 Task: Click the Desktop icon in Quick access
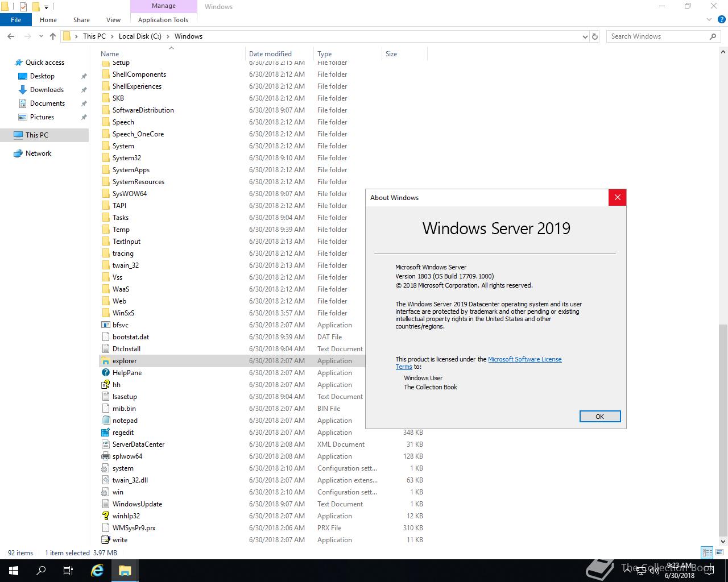tap(23, 76)
